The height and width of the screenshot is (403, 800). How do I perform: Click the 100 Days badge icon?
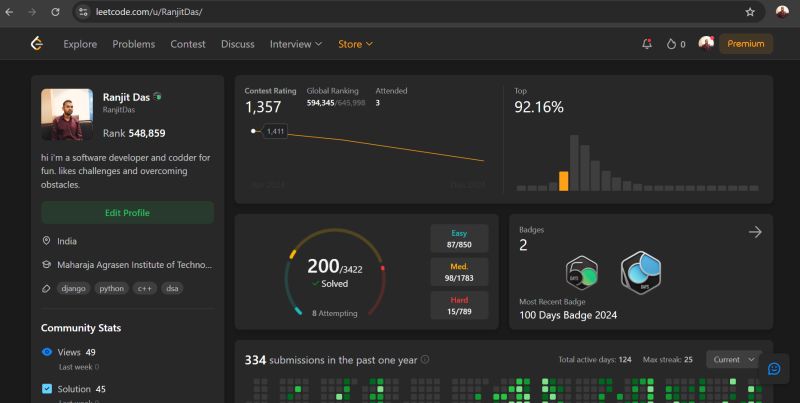(x=641, y=272)
